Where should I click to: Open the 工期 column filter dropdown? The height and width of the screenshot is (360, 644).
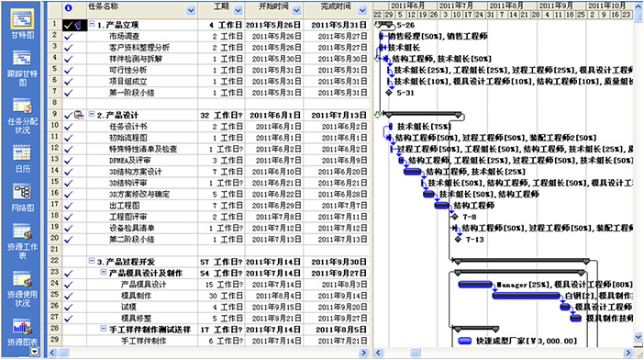coord(238,11)
